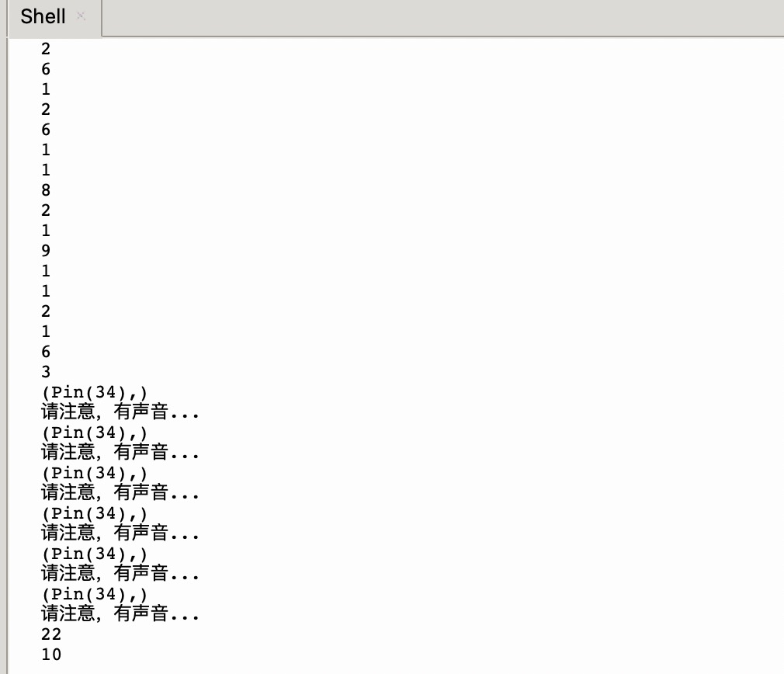Click the first 请注意，有声音... message
The width and height of the screenshot is (784, 674).
coord(120,412)
